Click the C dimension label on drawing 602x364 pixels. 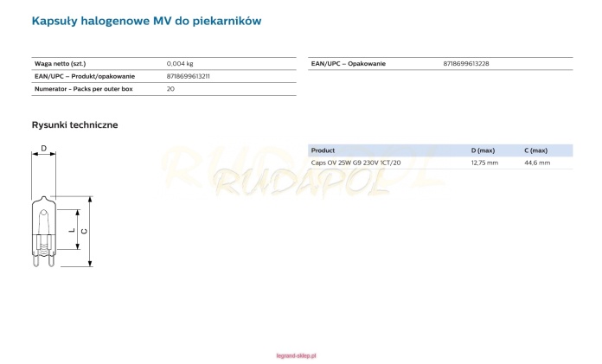(84, 230)
